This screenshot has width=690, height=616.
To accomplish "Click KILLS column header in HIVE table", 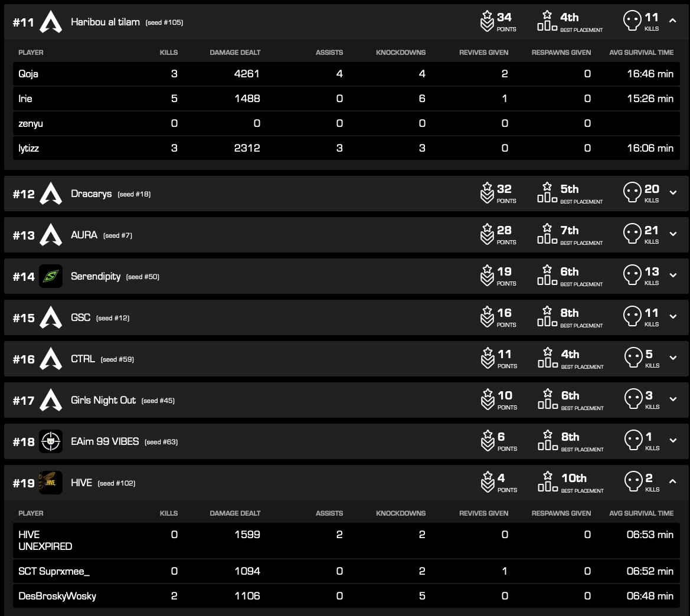I will click(169, 513).
